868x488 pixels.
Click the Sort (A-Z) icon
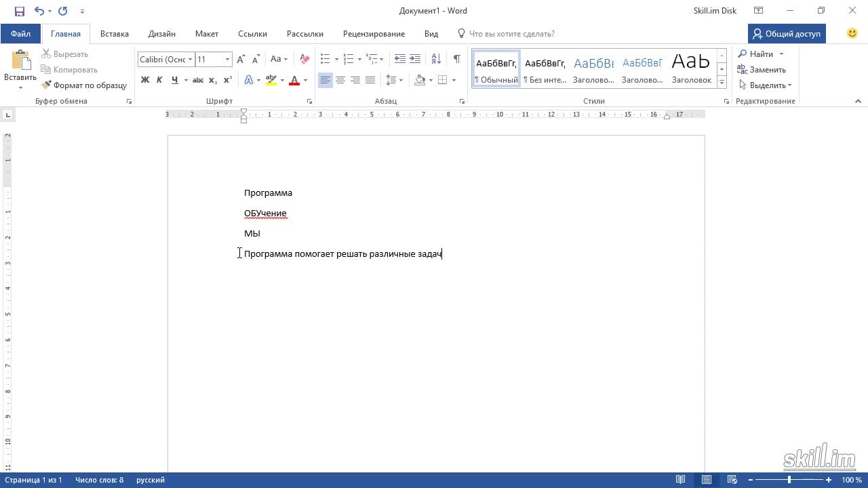click(x=436, y=60)
